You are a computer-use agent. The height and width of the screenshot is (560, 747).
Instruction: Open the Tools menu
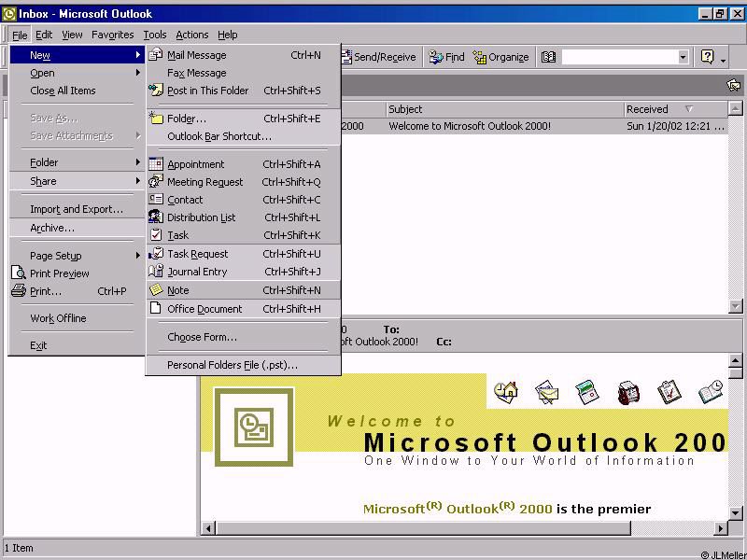tap(155, 35)
